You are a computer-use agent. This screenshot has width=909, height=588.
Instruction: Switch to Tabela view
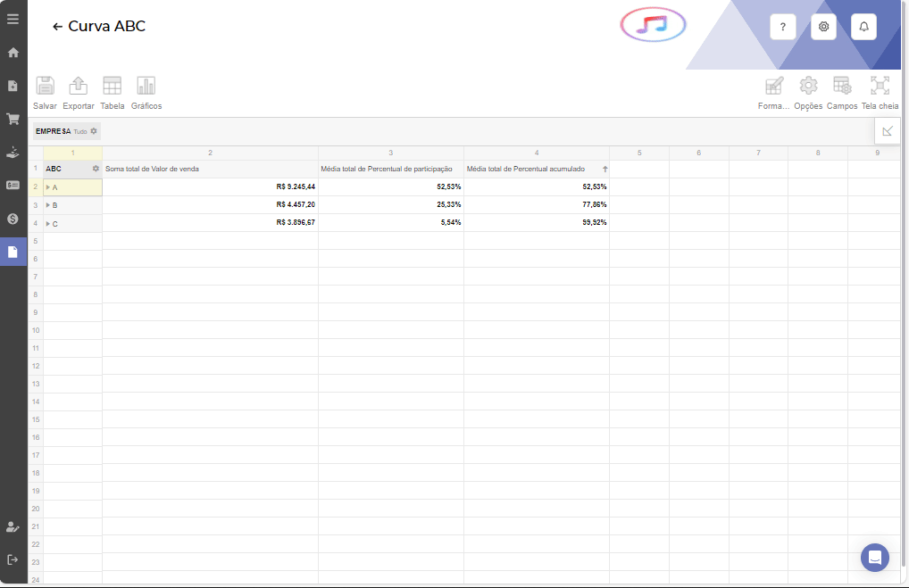[113, 87]
